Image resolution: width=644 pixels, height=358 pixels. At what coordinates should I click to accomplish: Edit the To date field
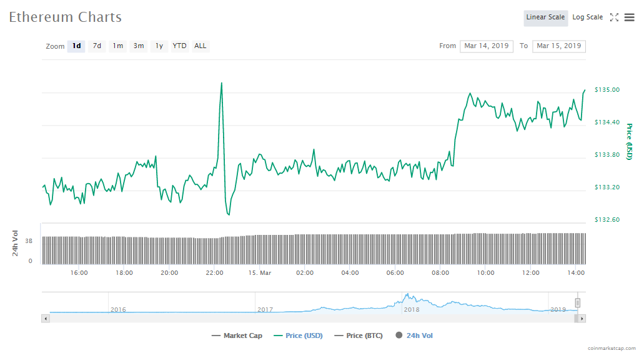pos(558,46)
